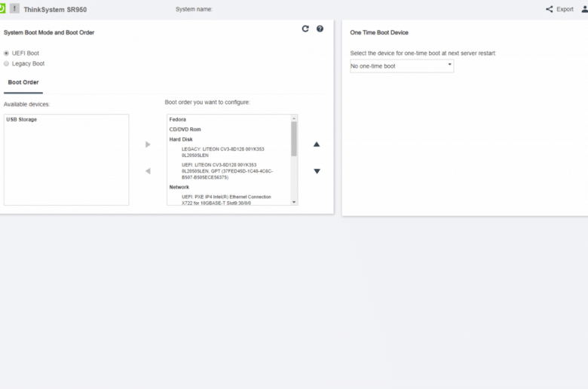Viewport: 588px width, 389px height.
Task: Move selected device to boot order list
Action: 148,145
